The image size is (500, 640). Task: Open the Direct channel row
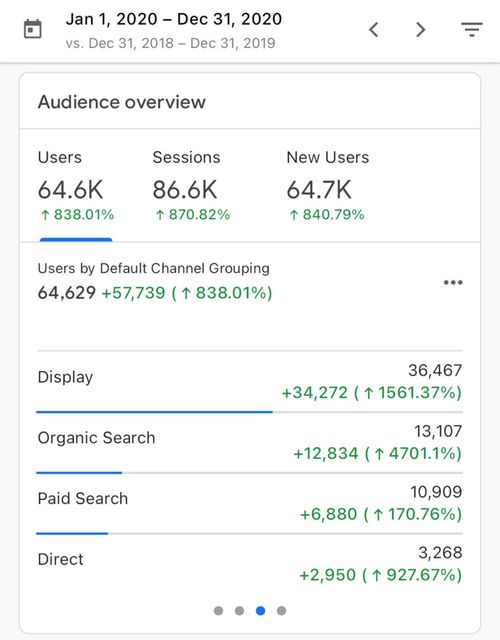(x=249, y=564)
